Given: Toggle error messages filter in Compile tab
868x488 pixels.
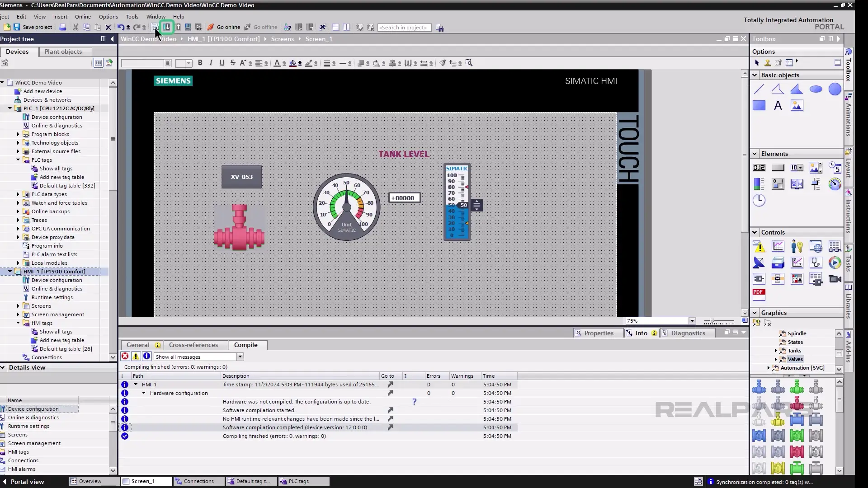Looking at the screenshot, I should pyautogui.click(x=125, y=357).
